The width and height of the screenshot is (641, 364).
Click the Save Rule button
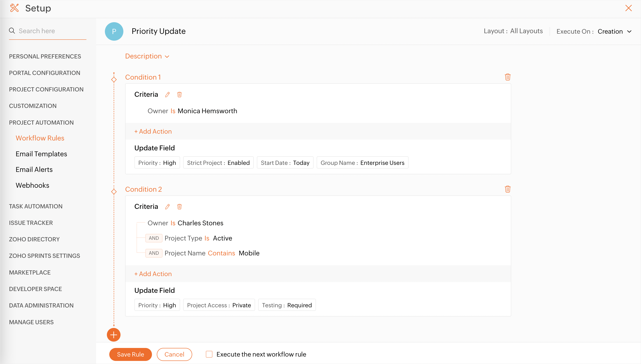click(x=130, y=354)
